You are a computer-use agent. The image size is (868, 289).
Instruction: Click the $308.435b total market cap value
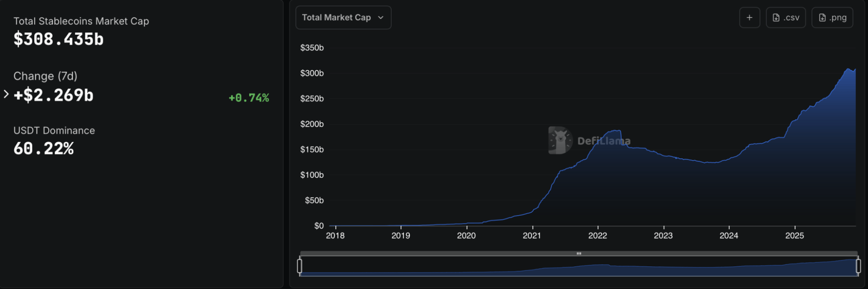[59, 39]
